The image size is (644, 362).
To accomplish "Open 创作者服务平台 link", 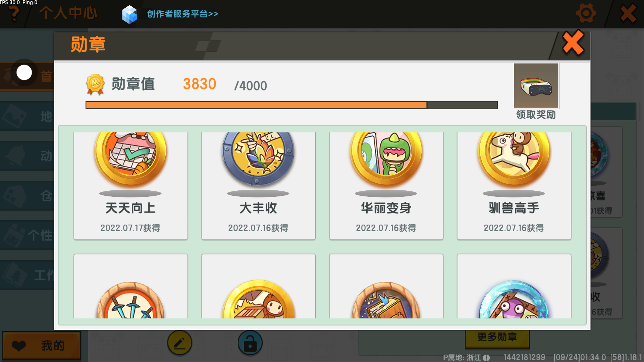I will click(x=183, y=14).
